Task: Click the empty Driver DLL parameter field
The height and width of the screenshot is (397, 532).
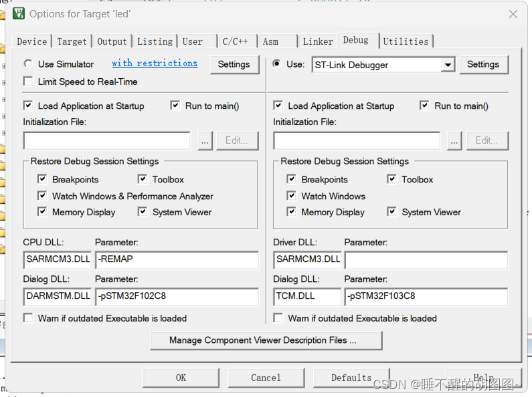Action: 426,259
